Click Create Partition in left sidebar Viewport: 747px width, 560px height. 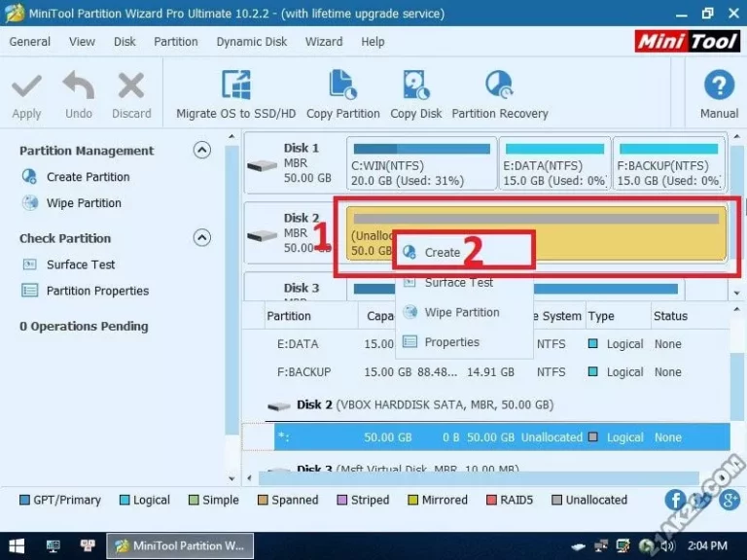click(x=88, y=177)
